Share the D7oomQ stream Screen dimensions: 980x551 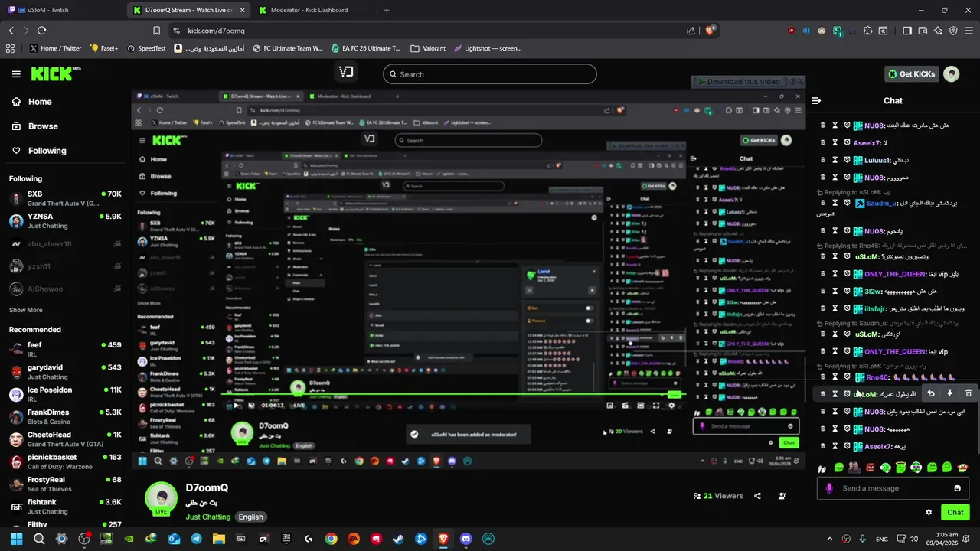point(757,496)
